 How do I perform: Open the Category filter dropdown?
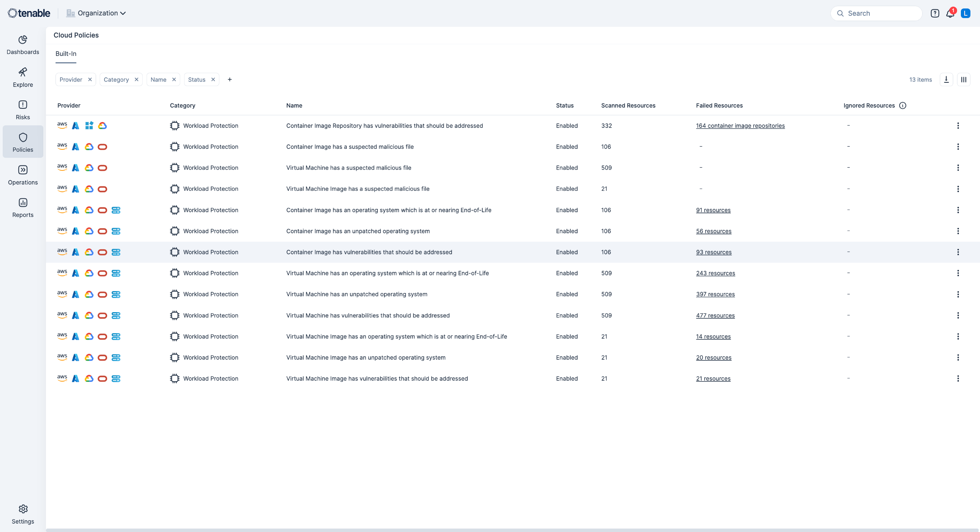116,79
